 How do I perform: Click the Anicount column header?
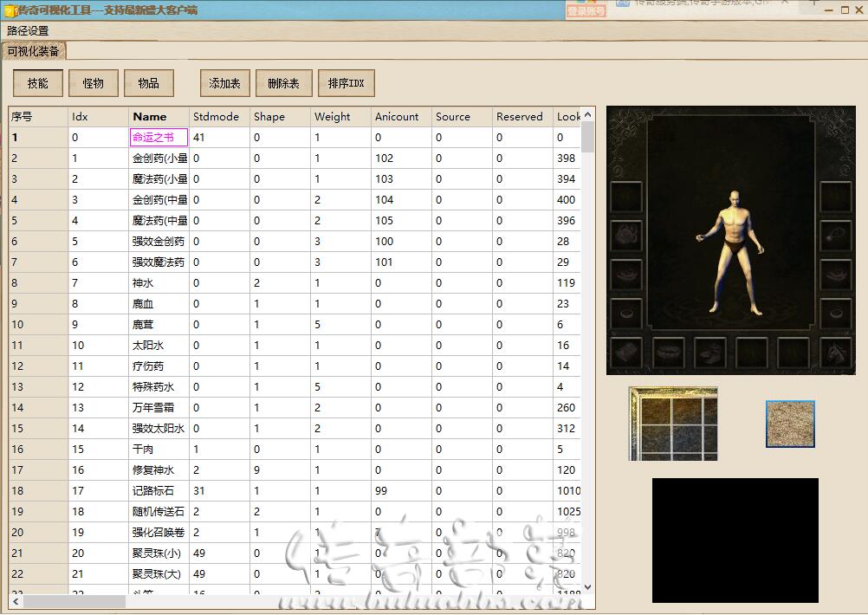(x=401, y=117)
